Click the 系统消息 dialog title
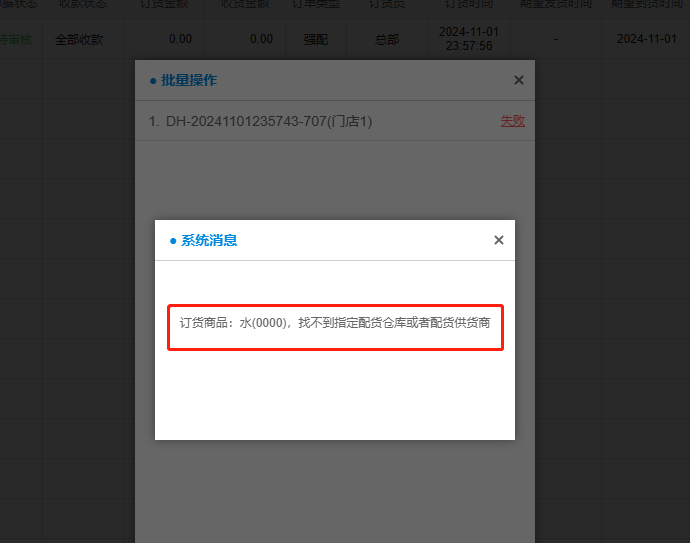The image size is (690, 543). coord(209,240)
